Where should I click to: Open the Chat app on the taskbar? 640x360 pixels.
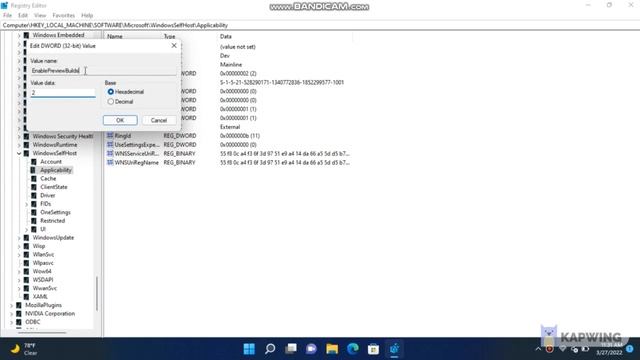point(311,349)
